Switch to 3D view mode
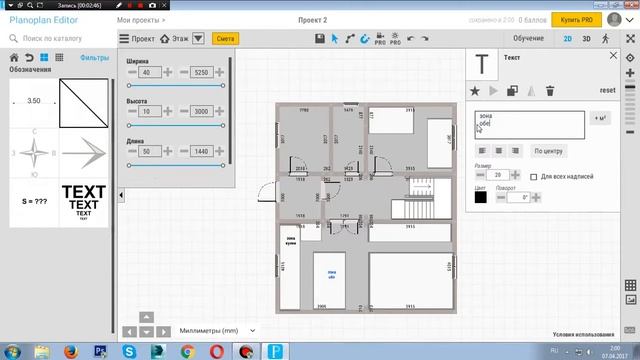The image size is (640, 360). [586, 38]
